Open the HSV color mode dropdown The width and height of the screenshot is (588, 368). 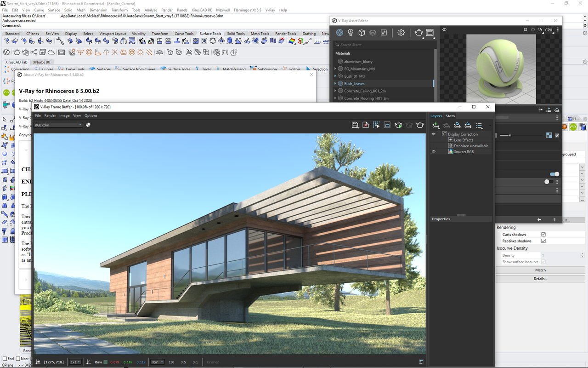(x=158, y=362)
